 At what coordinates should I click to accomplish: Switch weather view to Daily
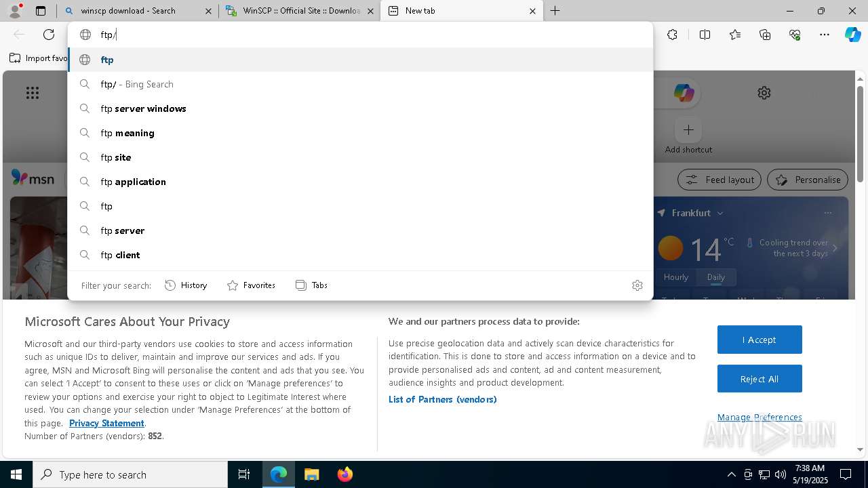pos(715,277)
